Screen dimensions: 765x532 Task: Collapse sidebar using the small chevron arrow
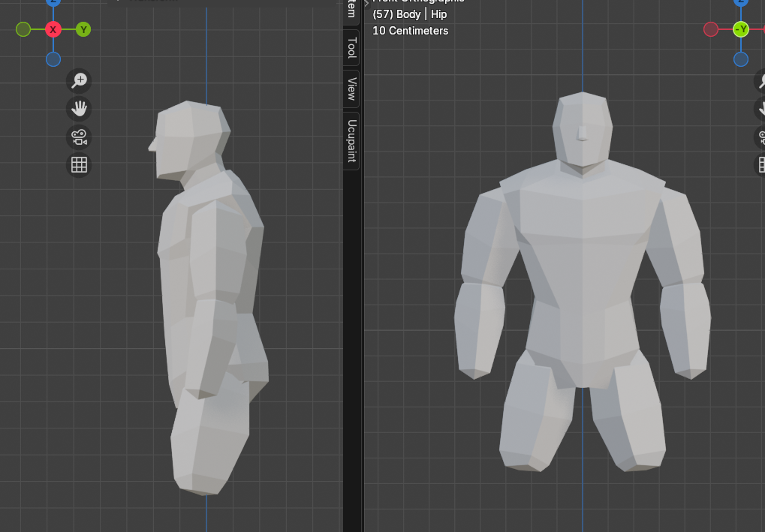pyautogui.click(x=366, y=3)
